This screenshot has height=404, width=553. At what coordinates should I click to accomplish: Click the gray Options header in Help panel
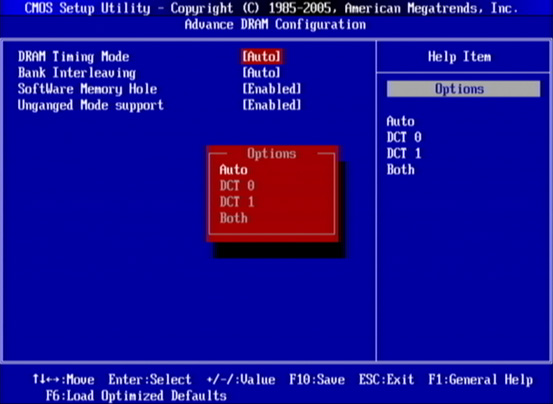463,89
